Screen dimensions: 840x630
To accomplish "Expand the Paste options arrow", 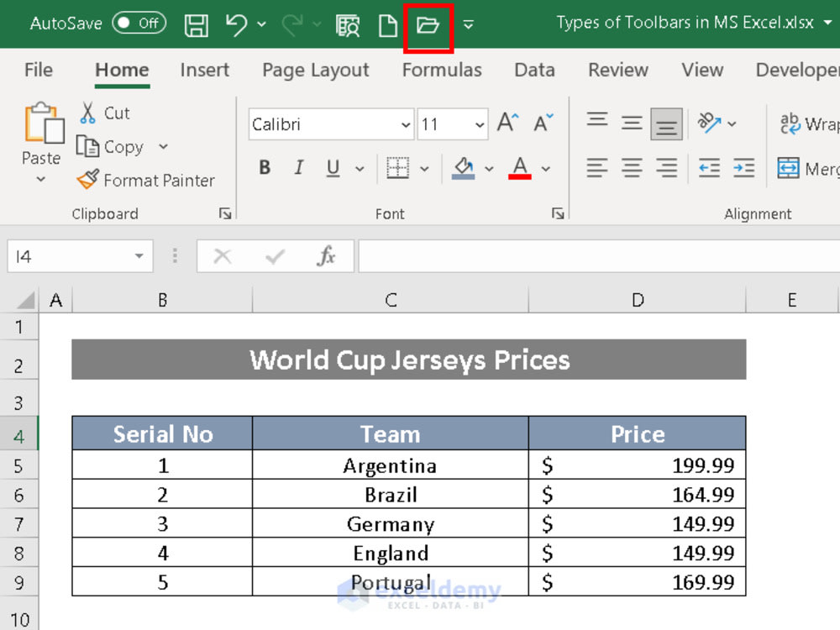I will tap(40, 180).
